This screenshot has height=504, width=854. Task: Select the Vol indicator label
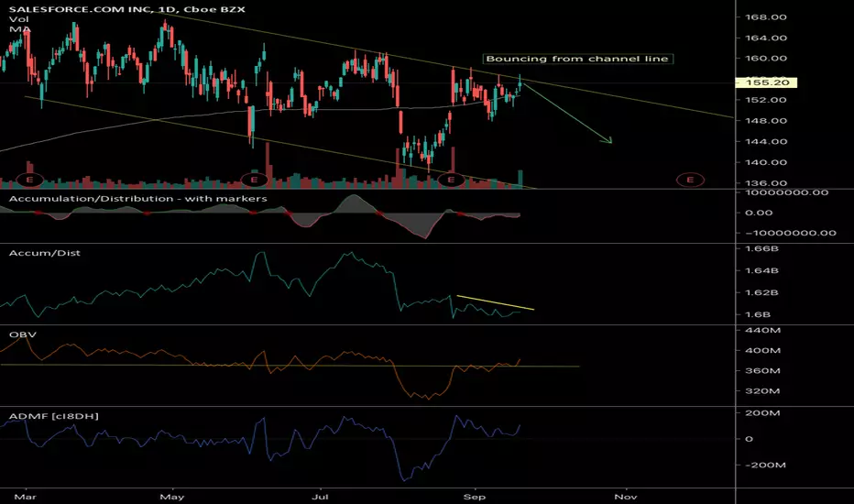click(x=18, y=19)
